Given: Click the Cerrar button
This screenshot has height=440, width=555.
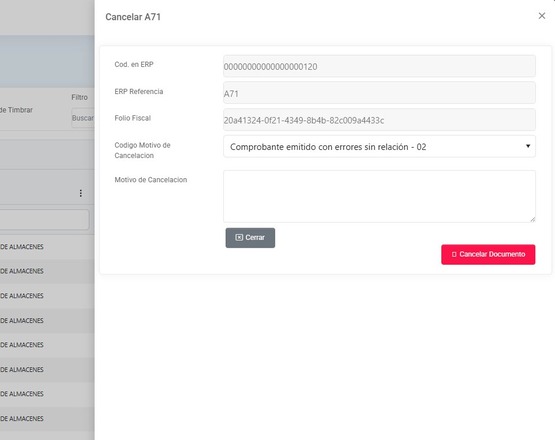Looking at the screenshot, I should tap(250, 238).
